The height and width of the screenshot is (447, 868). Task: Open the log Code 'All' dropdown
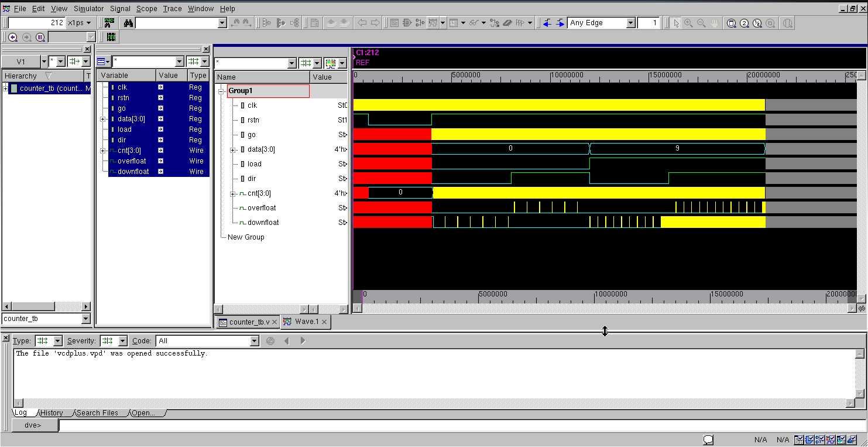point(254,341)
